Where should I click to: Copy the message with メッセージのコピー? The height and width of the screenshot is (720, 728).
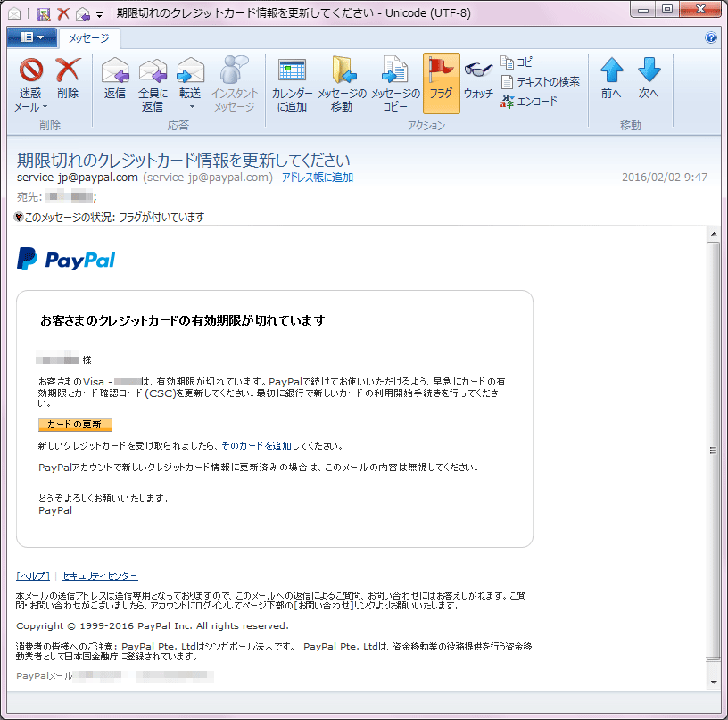click(x=395, y=85)
